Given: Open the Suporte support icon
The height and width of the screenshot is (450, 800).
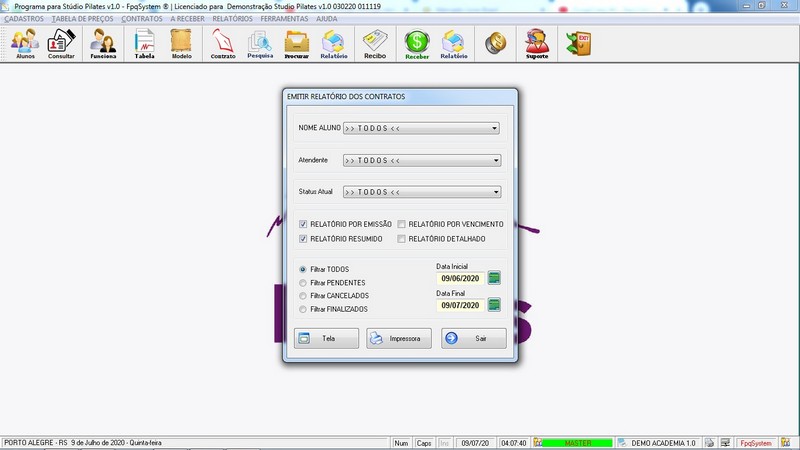Looking at the screenshot, I should (x=537, y=44).
